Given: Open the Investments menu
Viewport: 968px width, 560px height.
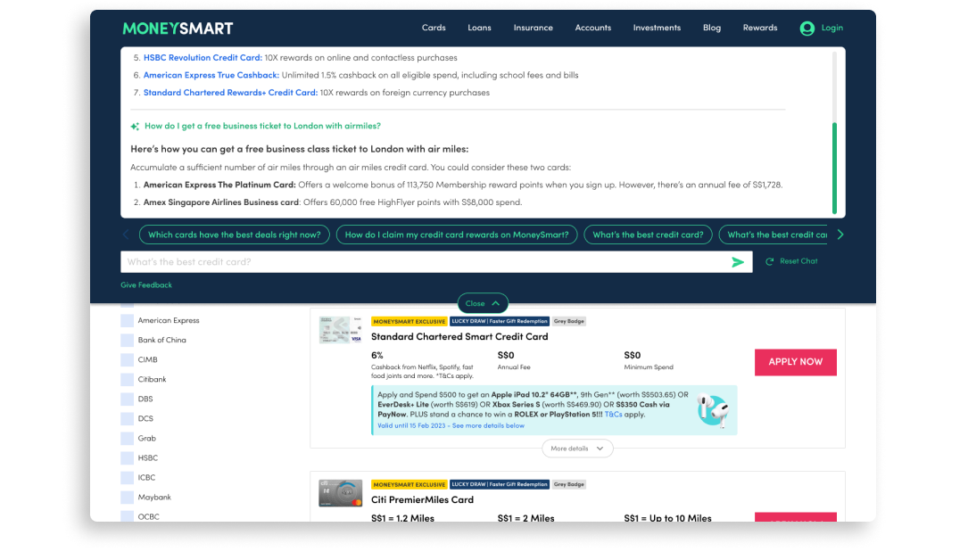Looking at the screenshot, I should [657, 28].
